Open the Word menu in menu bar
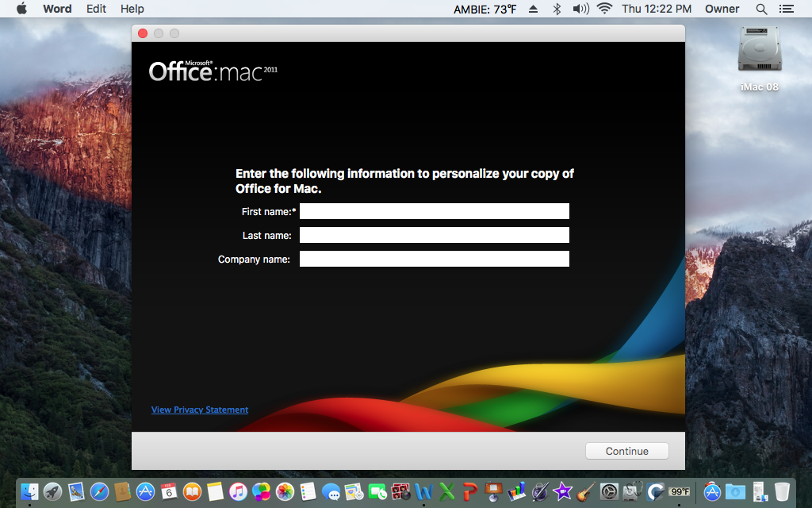The height and width of the screenshot is (508, 812). click(x=57, y=9)
